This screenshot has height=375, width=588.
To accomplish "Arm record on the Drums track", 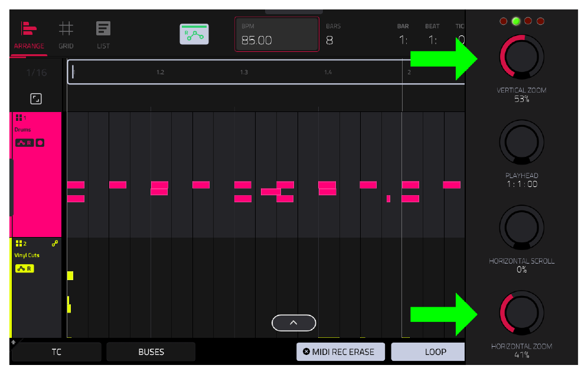I will tap(40, 143).
